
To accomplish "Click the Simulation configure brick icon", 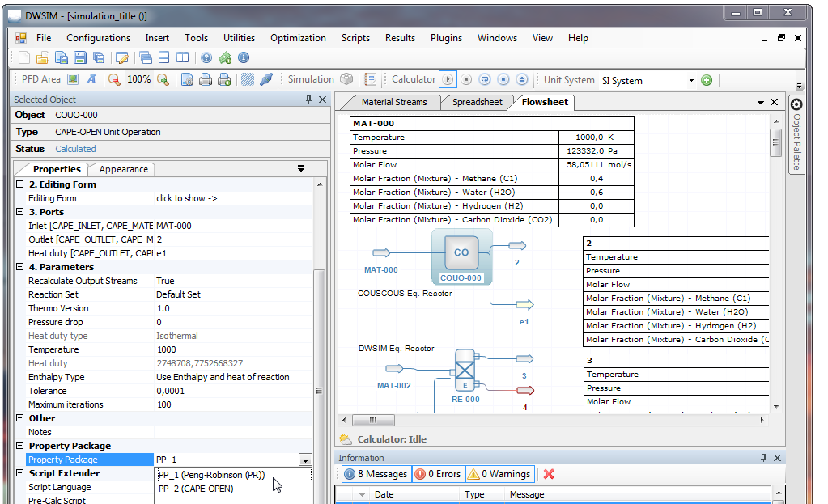I will [x=346, y=79].
